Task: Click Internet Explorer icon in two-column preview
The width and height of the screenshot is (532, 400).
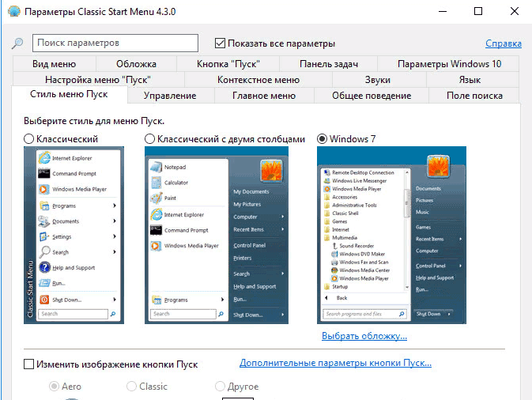Action: click(156, 214)
